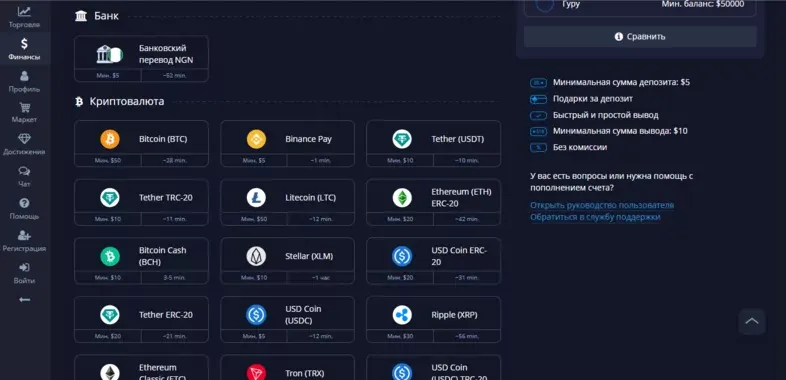Click the 'Без комиссии' text

tap(580, 147)
